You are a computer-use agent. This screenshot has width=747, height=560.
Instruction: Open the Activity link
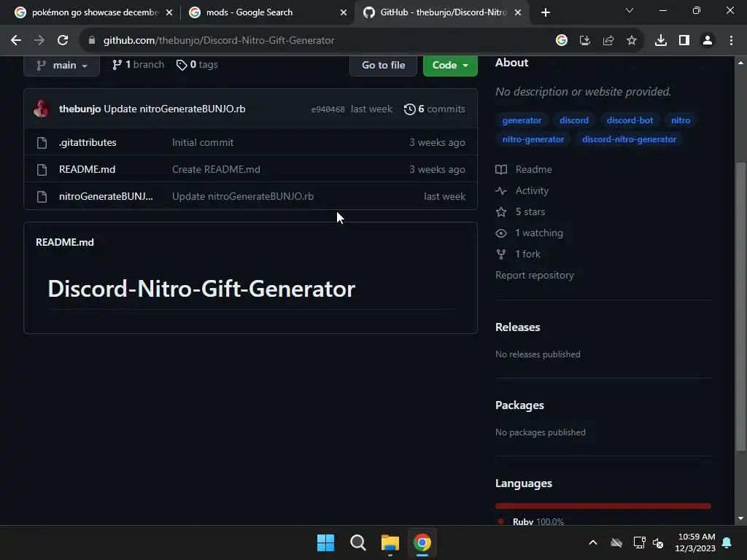point(522,191)
